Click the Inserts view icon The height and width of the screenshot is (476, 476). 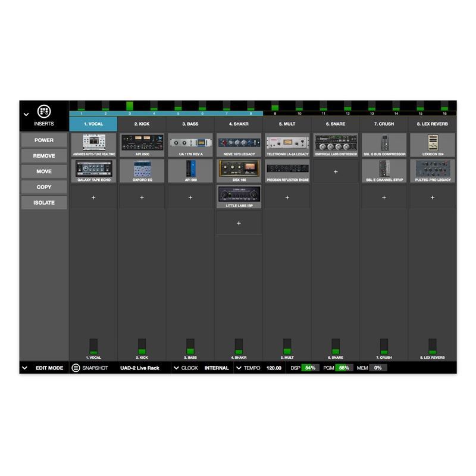(x=44, y=111)
